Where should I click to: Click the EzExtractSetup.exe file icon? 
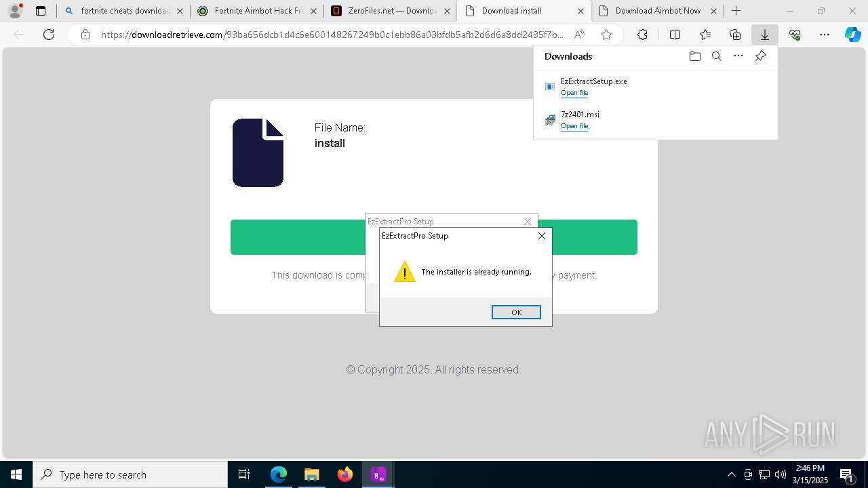coord(550,87)
